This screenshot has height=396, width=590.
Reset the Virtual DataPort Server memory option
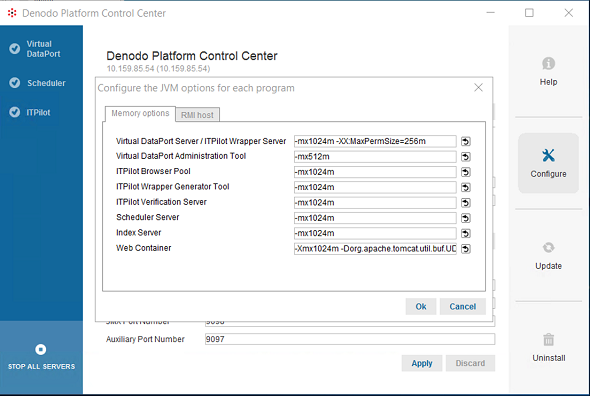(466, 141)
